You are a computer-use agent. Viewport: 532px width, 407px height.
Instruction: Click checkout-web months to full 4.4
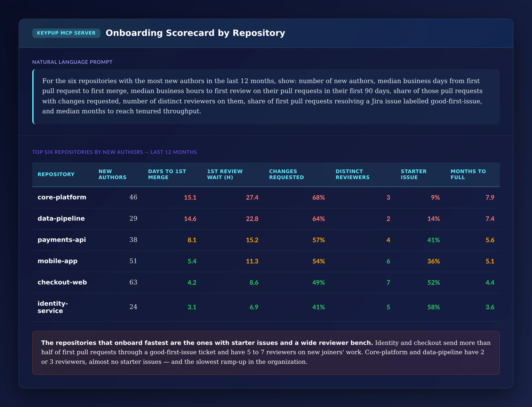(x=490, y=282)
